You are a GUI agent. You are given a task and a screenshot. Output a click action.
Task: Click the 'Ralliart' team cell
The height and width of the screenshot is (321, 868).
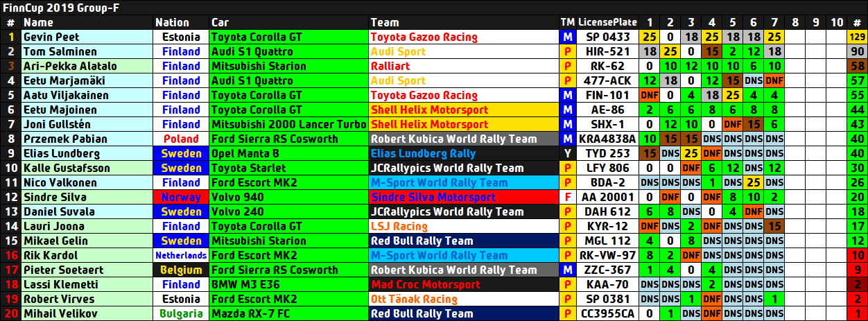463,66
